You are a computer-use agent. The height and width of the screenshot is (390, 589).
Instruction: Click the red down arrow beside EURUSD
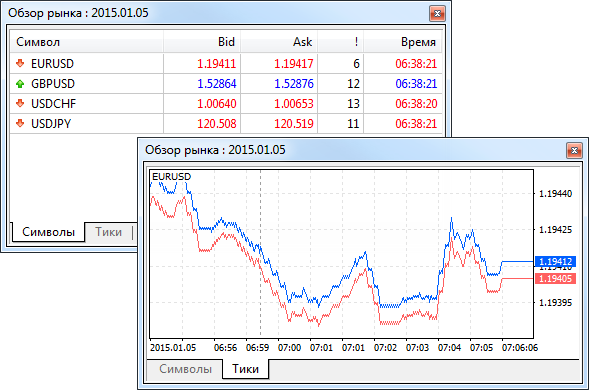(20, 63)
